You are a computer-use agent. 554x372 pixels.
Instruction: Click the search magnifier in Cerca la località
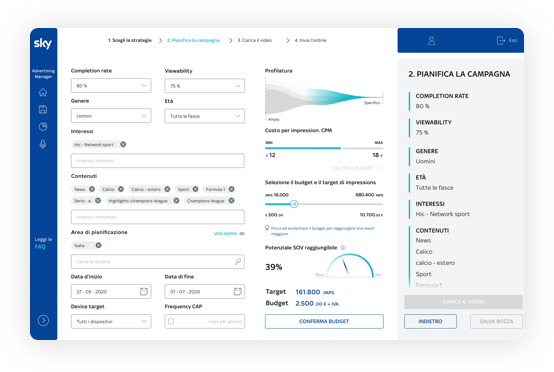point(238,261)
